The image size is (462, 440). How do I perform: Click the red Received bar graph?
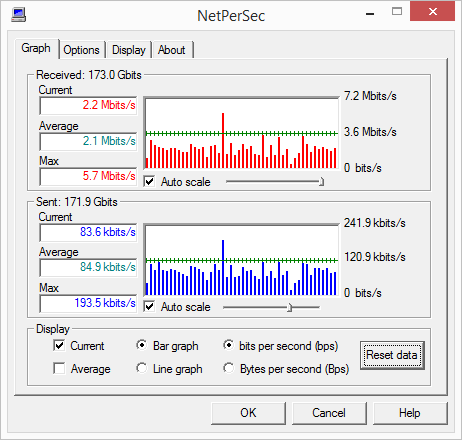[x=241, y=133]
